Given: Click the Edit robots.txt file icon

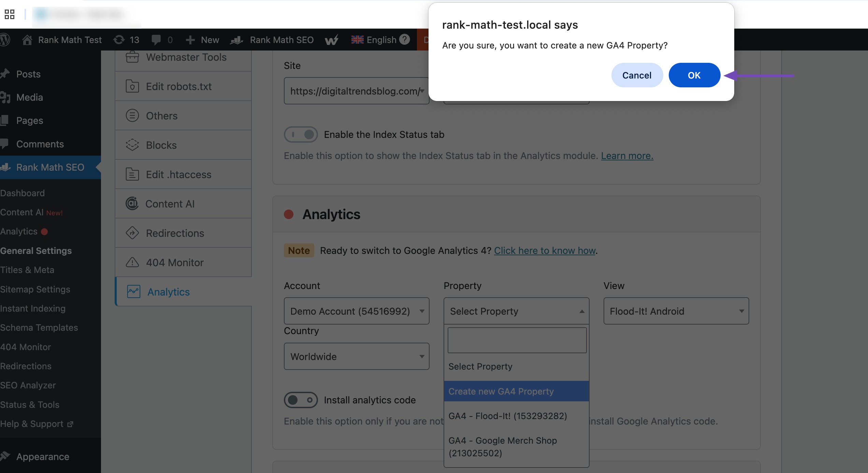Looking at the screenshot, I should [132, 86].
